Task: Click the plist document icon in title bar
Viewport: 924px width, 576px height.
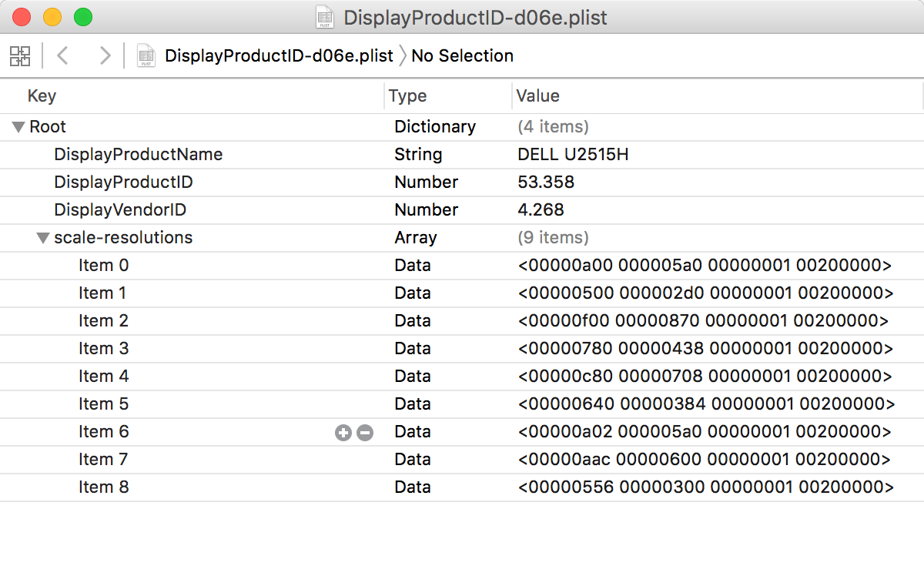Action: click(325, 17)
